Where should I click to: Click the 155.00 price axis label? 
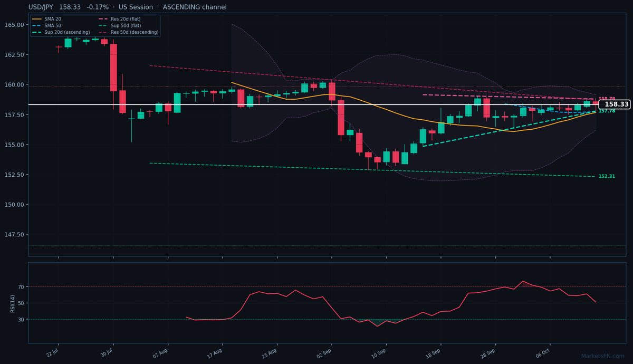coord(14,145)
